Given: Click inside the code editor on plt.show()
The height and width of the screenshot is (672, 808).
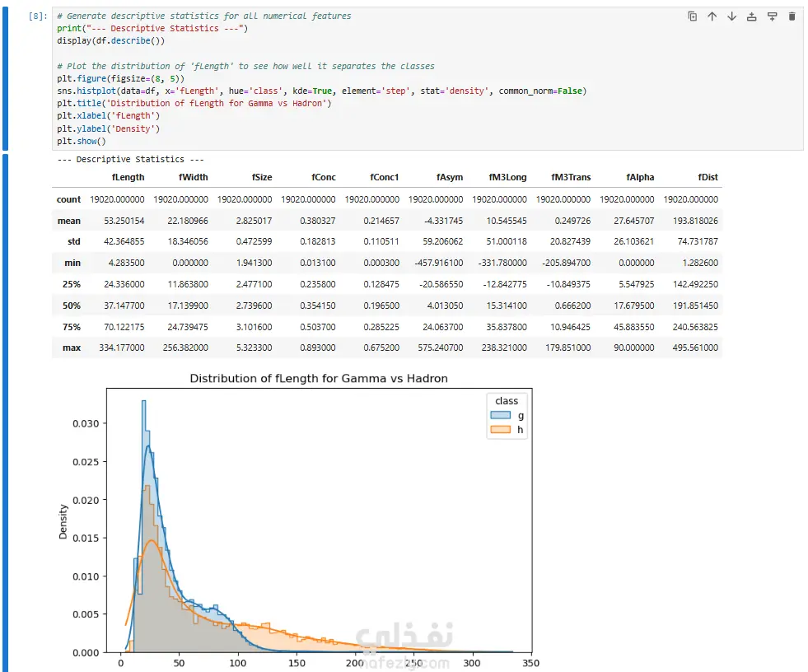Looking at the screenshot, I should tap(81, 141).
